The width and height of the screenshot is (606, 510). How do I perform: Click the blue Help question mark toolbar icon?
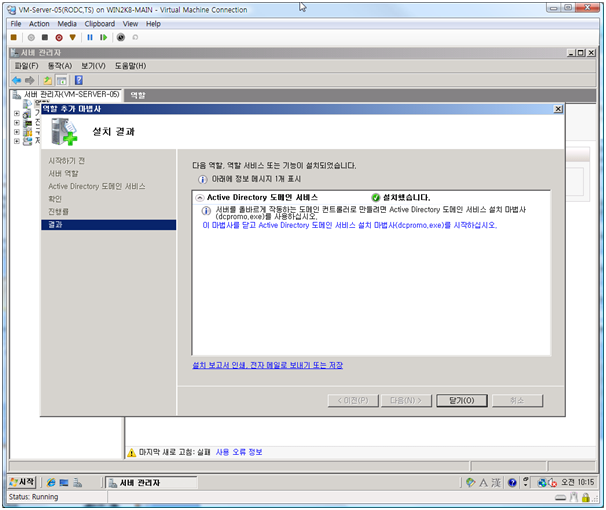coord(79,80)
